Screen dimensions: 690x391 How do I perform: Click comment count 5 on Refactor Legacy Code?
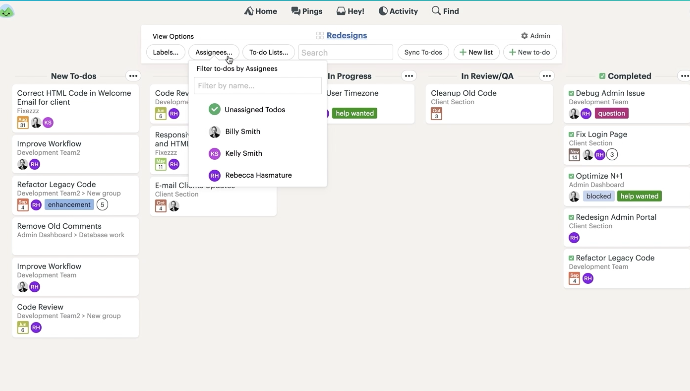[102, 205]
